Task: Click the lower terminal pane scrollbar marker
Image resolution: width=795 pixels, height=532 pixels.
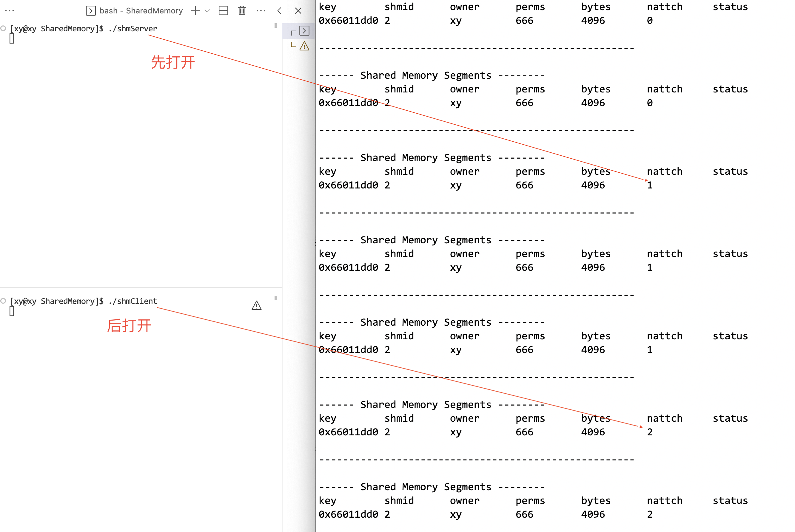Action: tap(276, 298)
